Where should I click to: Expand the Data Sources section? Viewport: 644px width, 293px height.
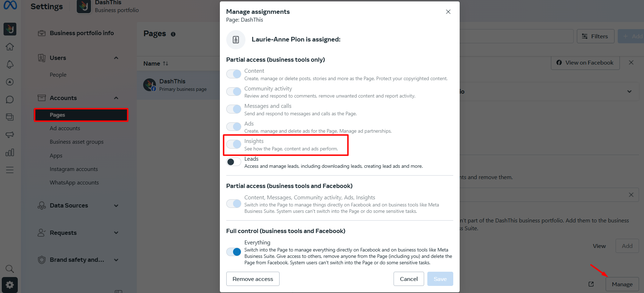(116, 205)
